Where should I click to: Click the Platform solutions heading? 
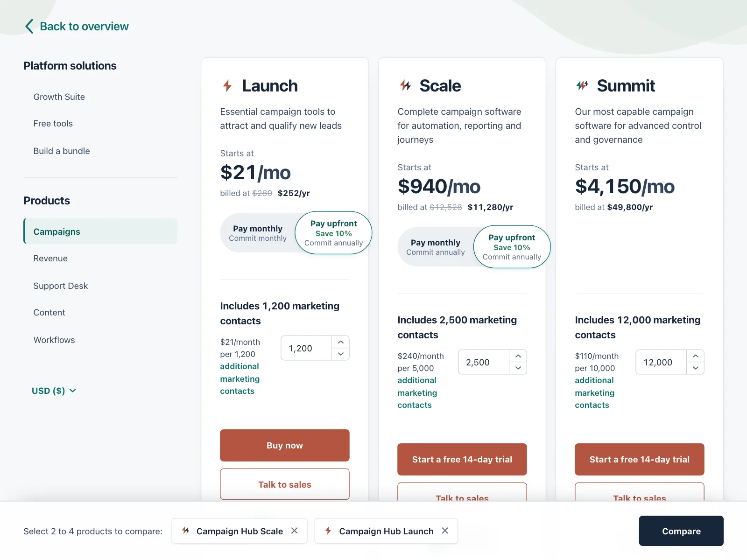pyautogui.click(x=70, y=66)
